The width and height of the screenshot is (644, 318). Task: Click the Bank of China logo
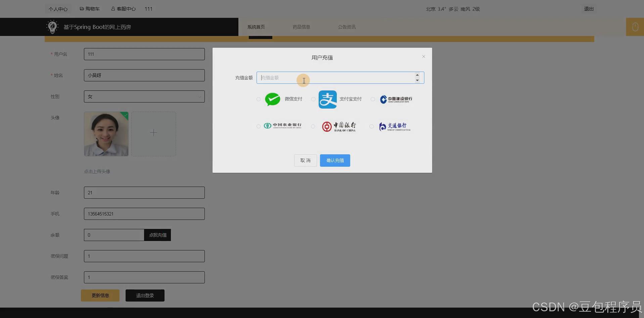pyautogui.click(x=339, y=126)
